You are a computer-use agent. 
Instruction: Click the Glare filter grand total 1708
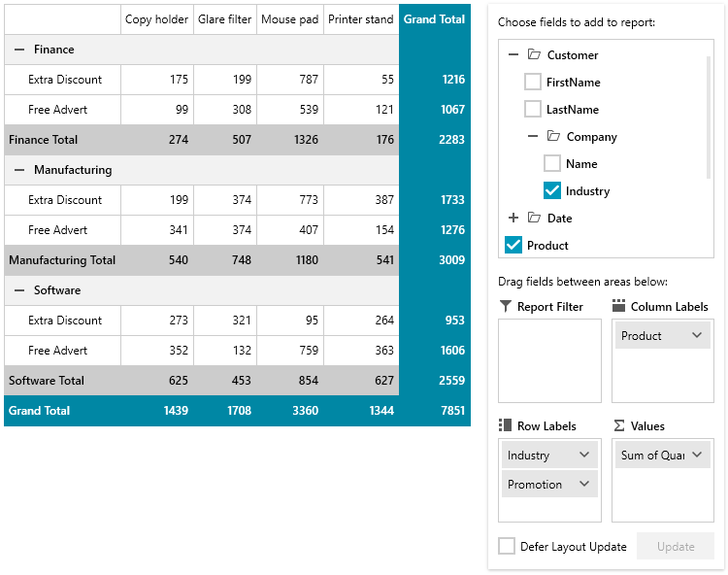coord(239,411)
